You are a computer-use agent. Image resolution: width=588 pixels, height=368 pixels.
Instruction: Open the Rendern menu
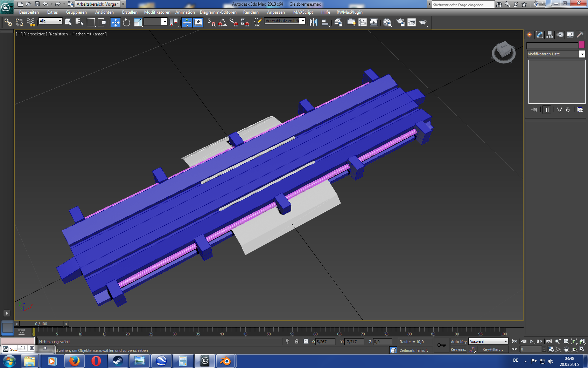pyautogui.click(x=251, y=12)
